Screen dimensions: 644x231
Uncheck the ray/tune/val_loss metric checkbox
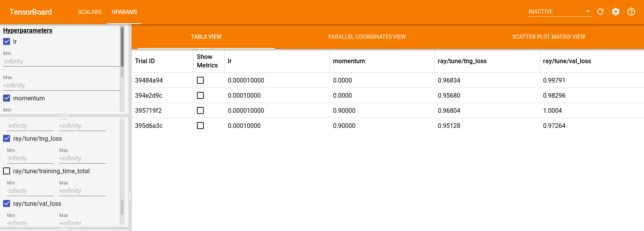click(7, 203)
